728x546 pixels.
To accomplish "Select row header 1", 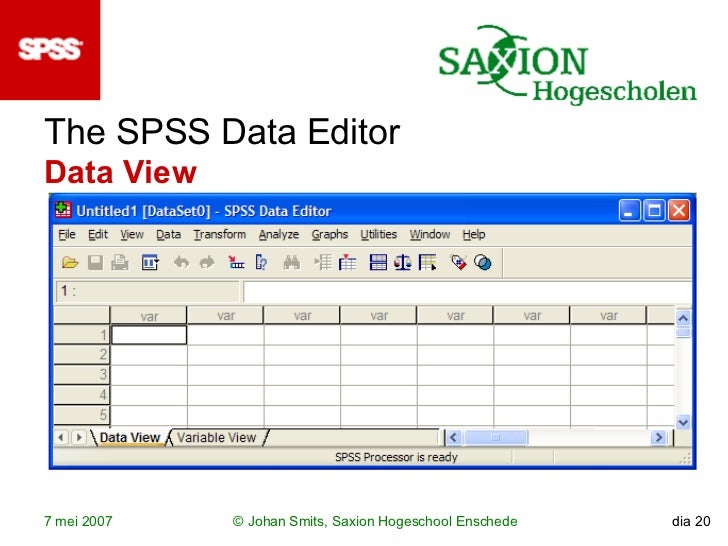I will tap(82, 335).
